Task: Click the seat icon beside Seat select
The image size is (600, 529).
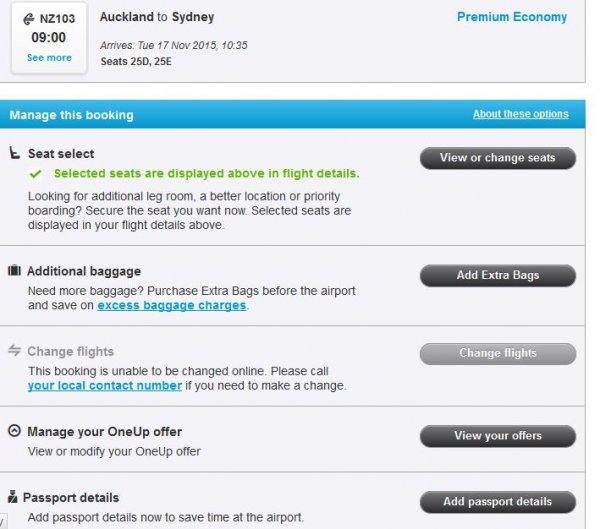Action: [15, 154]
